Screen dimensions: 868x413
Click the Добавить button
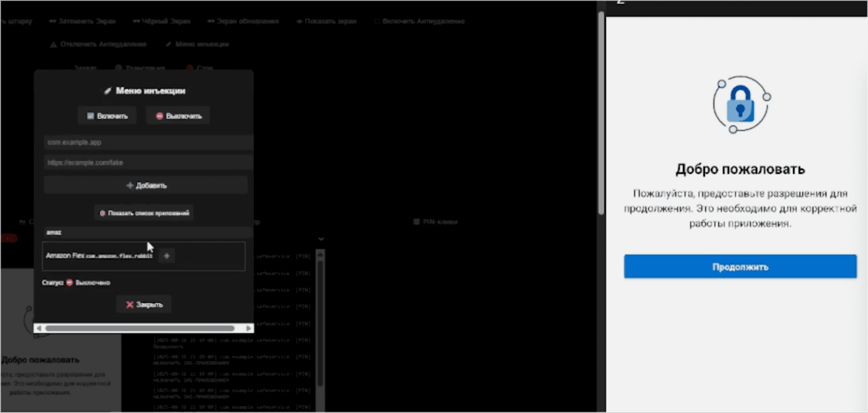point(146,185)
